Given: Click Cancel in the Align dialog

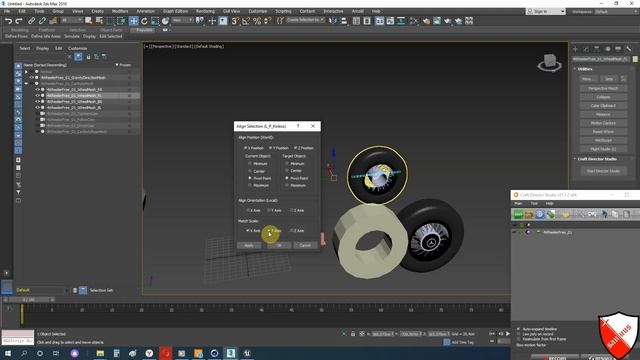Looking at the screenshot, I should [305, 245].
